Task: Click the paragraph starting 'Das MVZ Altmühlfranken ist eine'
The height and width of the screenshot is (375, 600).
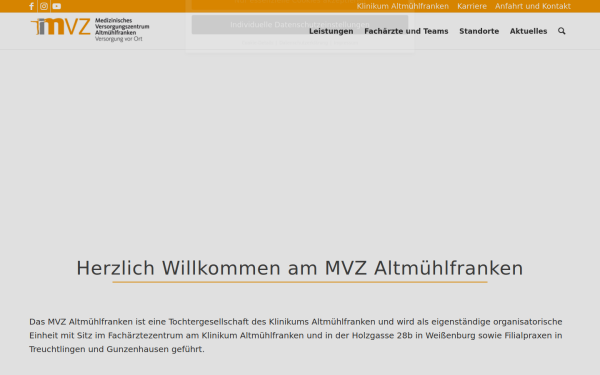Action: [x=296, y=335]
